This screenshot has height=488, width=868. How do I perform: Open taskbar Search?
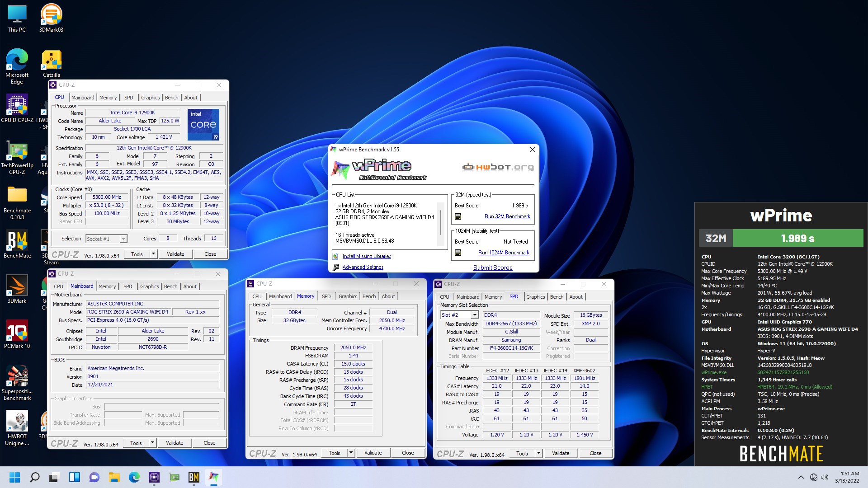coord(34,477)
